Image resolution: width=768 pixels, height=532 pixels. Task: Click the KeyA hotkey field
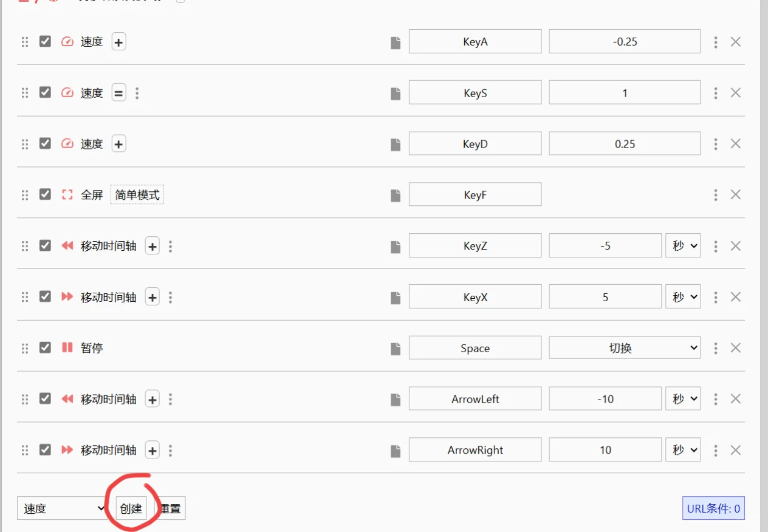click(475, 42)
